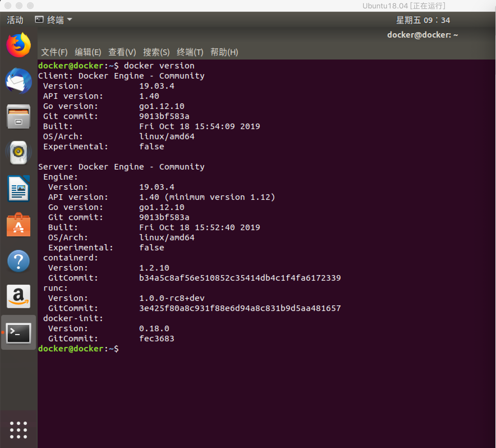Screen dimensions: 496x448
Task: Click the 'runc:' section label
Action: 55,288
